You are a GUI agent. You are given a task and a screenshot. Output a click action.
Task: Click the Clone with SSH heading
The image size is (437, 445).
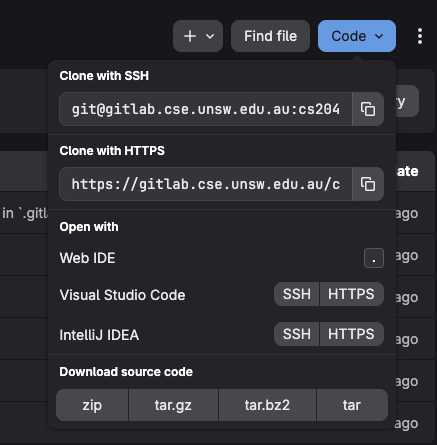(x=104, y=76)
